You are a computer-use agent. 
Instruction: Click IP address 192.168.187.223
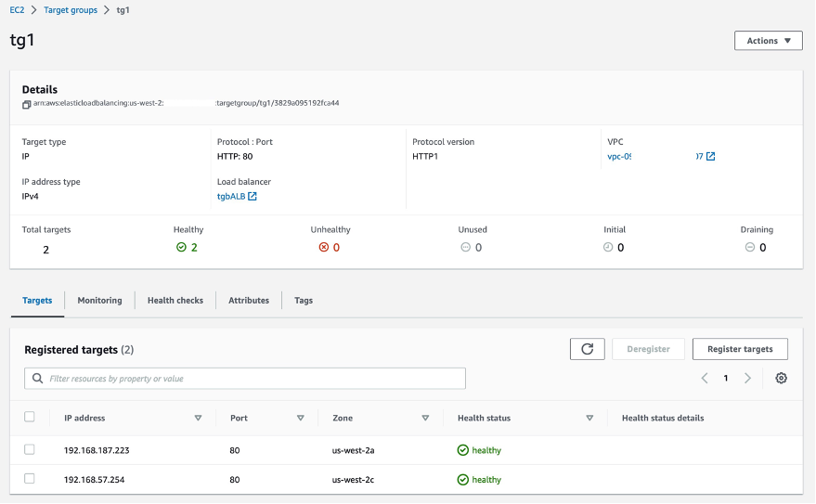(97, 450)
